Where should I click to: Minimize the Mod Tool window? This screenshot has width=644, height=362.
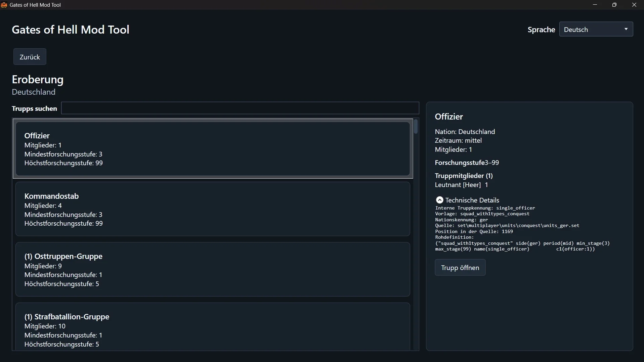[595, 5]
